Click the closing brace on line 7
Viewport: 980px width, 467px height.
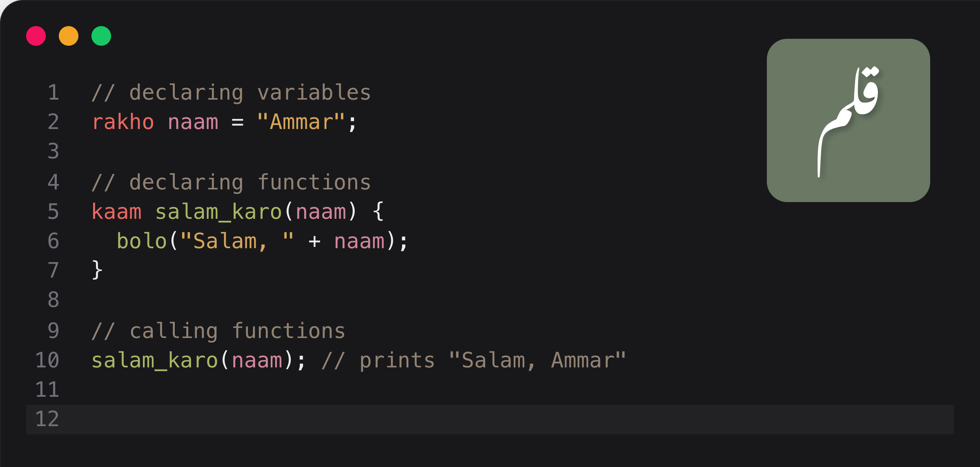tap(97, 270)
